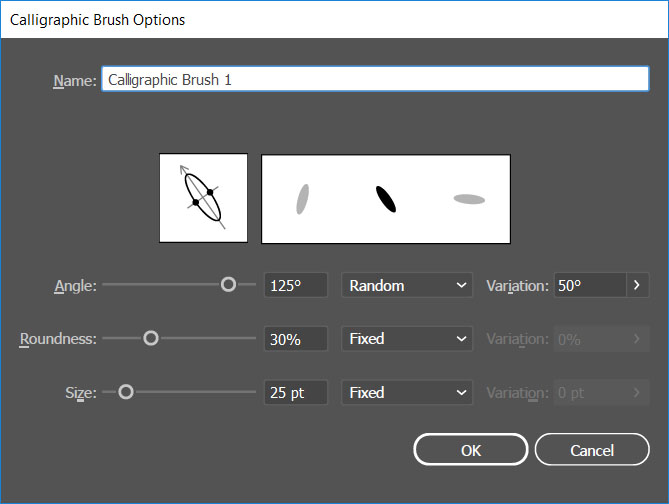Open the Size Fixed dropdown
669x504 pixels.
pos(407,393)
